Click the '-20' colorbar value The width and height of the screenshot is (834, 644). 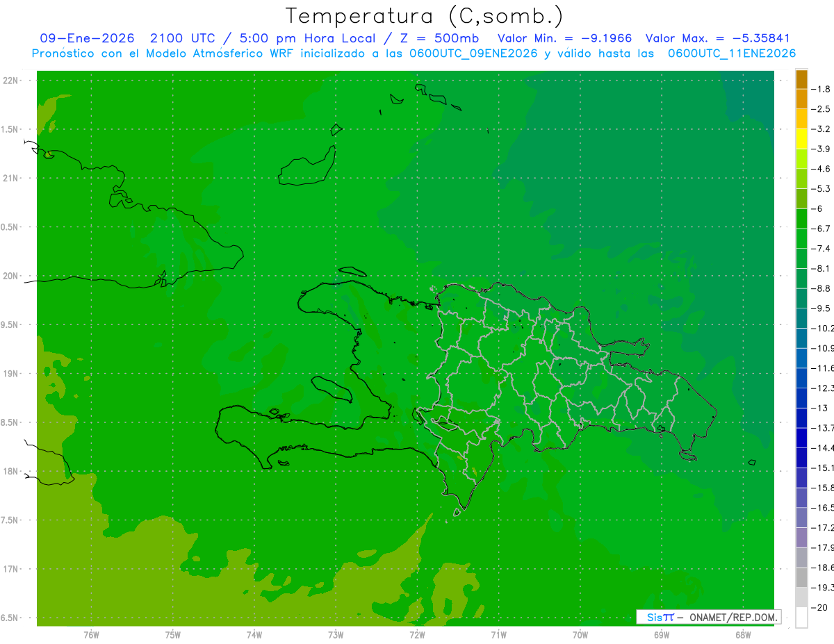click(x=820, y=607)
